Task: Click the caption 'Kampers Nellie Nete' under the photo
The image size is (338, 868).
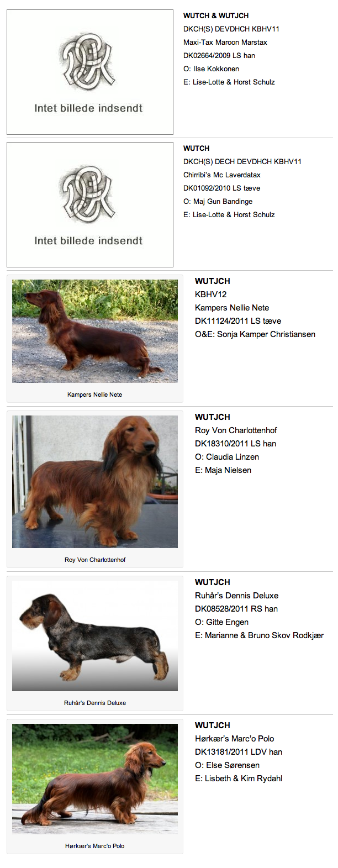Action: pyautogui.click(x=95, y=394)
